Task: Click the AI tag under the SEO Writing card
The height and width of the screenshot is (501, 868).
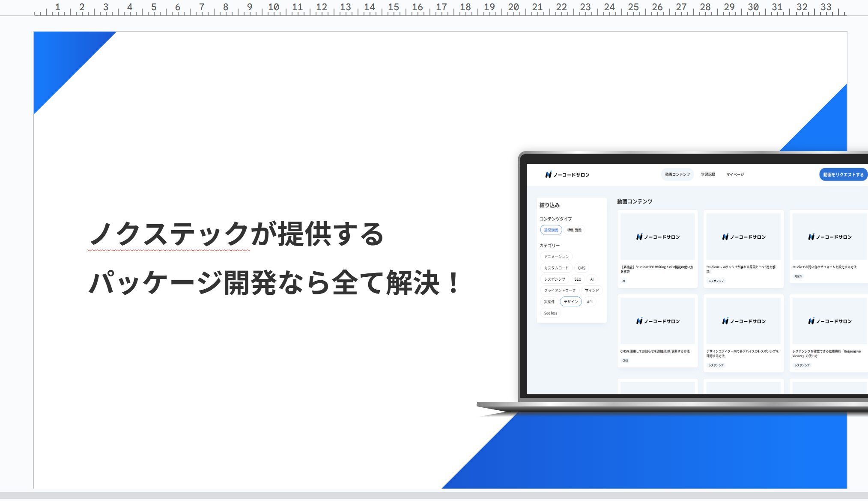Action: coord(623,281)
